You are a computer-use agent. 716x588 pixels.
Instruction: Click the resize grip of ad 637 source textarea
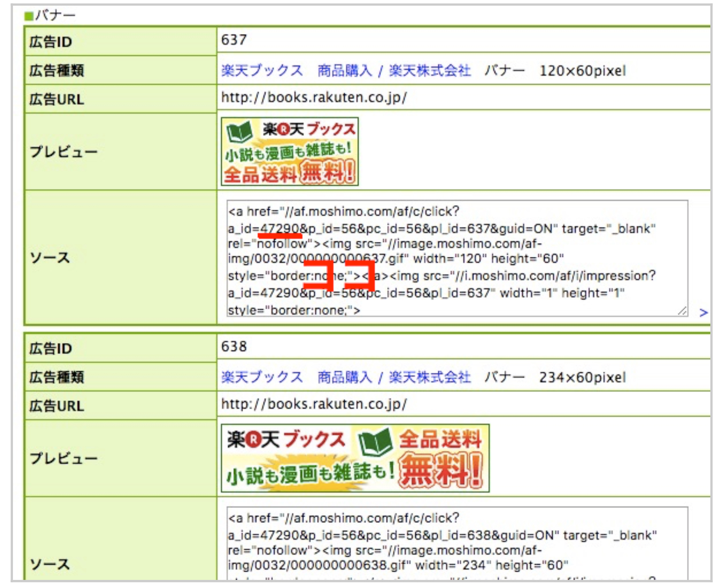click(x=682, y=311)
